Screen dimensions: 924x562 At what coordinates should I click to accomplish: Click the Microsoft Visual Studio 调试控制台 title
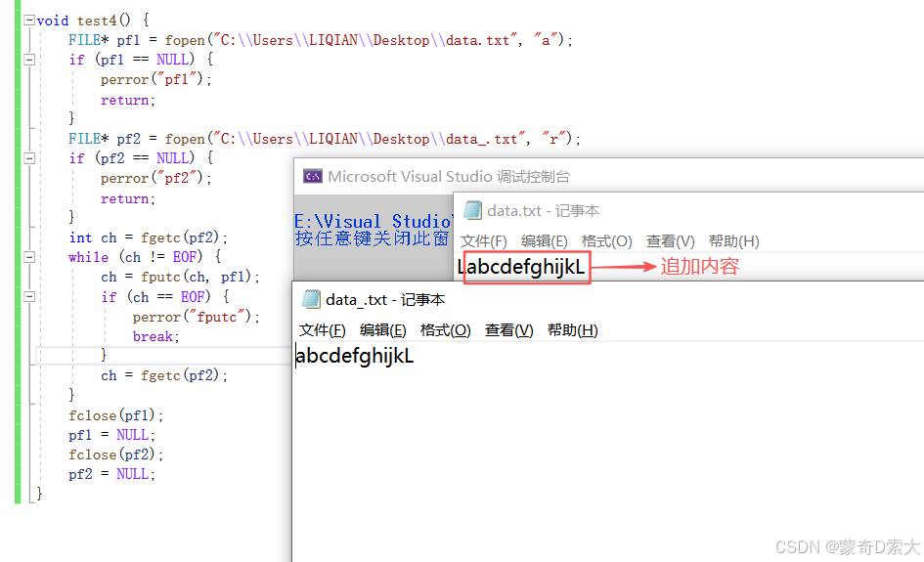pos(449,176)
